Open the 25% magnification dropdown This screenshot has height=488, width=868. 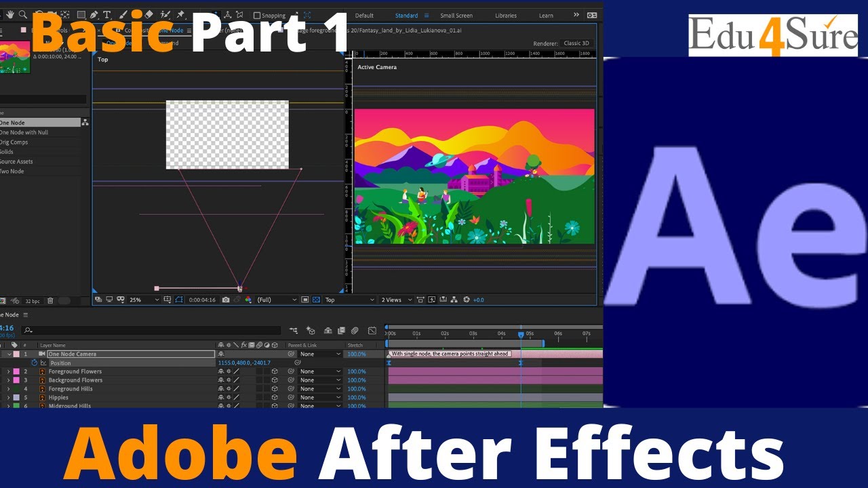click(x=144, y=300)
